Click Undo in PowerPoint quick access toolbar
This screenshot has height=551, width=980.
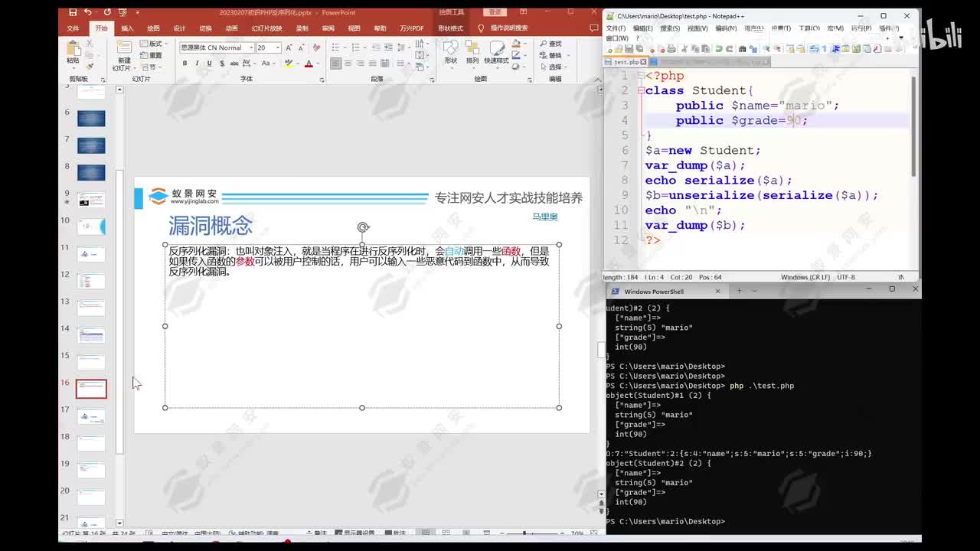pyautogui.click(x=88, y=12)
